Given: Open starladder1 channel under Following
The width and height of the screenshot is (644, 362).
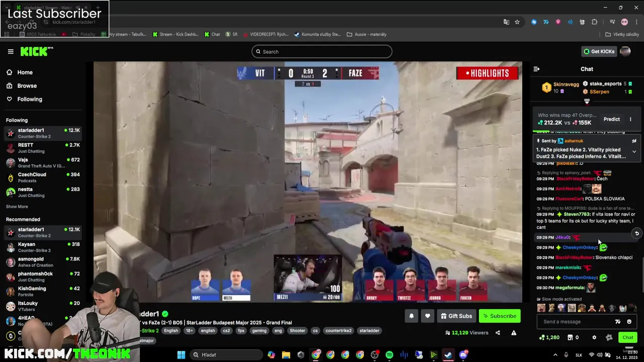Looking at the screenshot, I should tap(42, 133).
